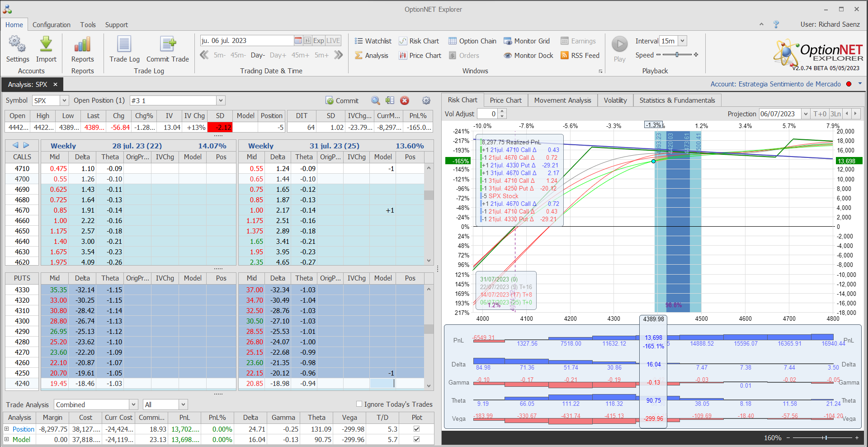
Task: Click the playback Speed slider
Action: pyautogui.click(x=677, y=55)
